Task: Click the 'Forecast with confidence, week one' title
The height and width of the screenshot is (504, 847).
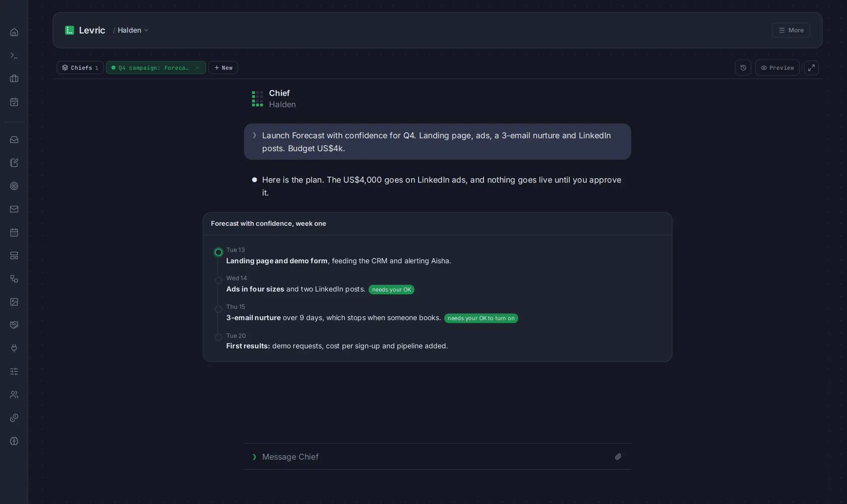Action: pos(268,223)
